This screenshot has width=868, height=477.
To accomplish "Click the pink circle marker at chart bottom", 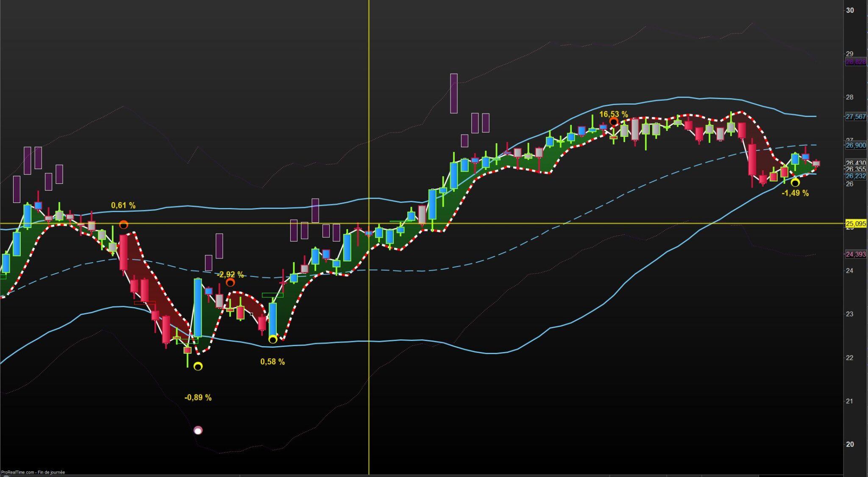I will 198,430.
